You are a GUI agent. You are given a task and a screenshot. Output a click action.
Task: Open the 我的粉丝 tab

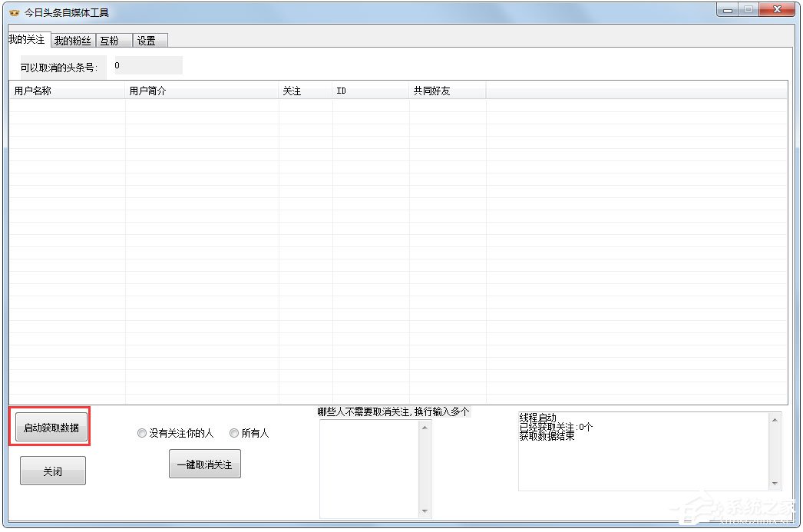click(x=72, y=41)
